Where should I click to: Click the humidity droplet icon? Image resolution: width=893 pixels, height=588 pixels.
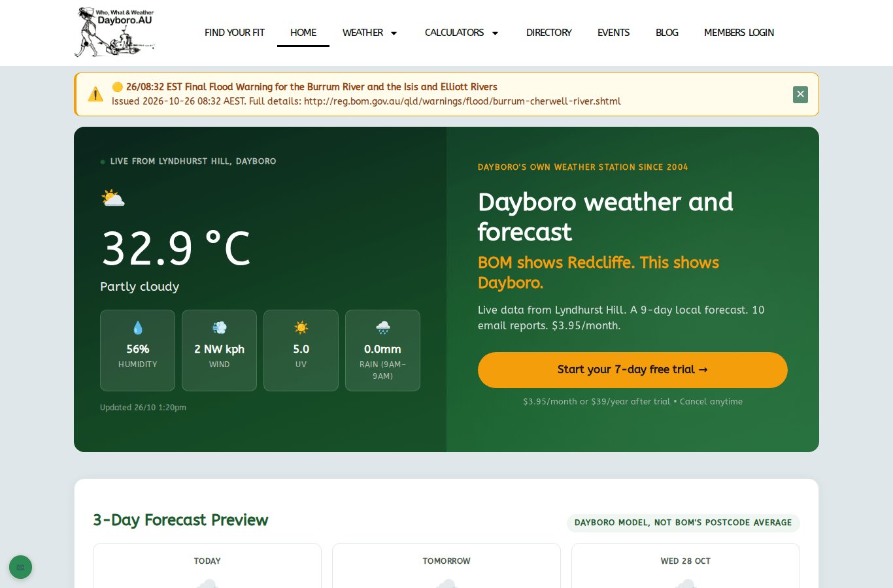(x=138, y=328)
